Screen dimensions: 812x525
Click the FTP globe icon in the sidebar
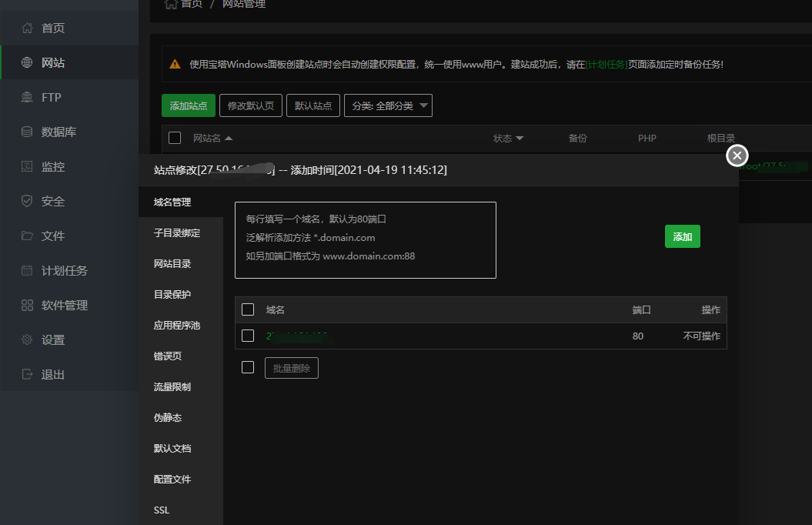pos(27,97)
